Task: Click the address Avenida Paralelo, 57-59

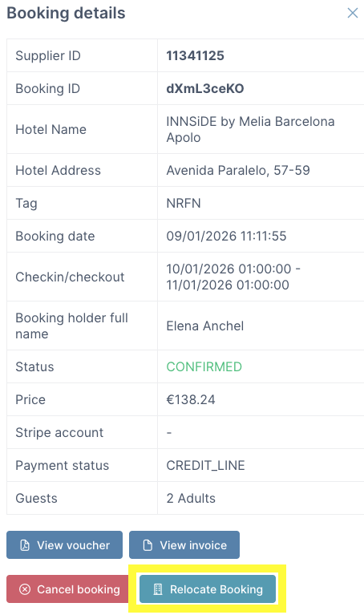Action: (238, 170)
